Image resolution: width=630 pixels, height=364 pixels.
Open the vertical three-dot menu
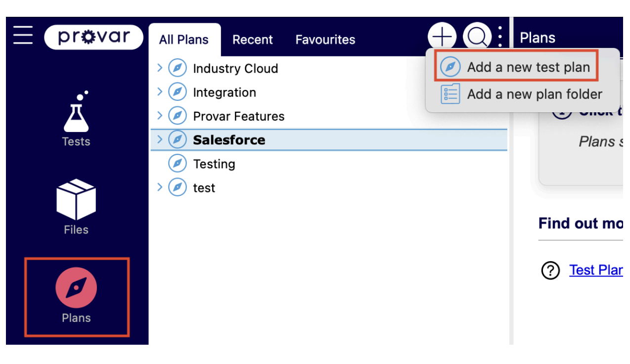[500, 37]
